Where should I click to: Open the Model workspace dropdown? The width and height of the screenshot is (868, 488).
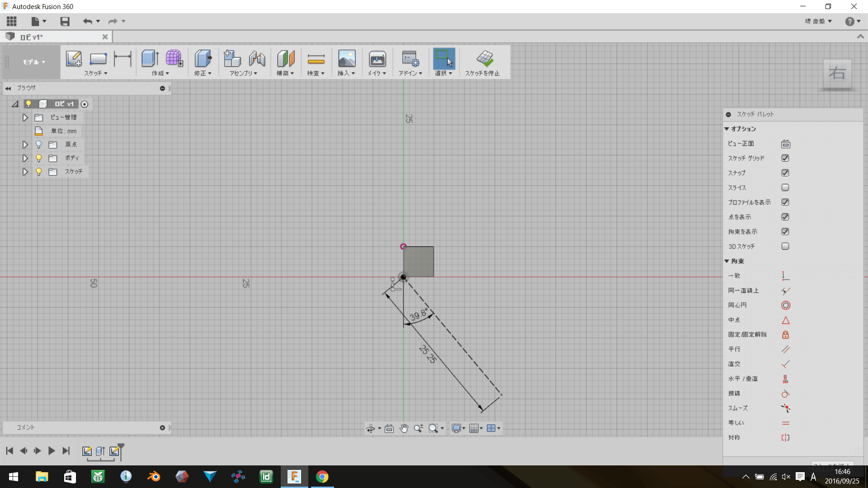[x=34, y=62]
